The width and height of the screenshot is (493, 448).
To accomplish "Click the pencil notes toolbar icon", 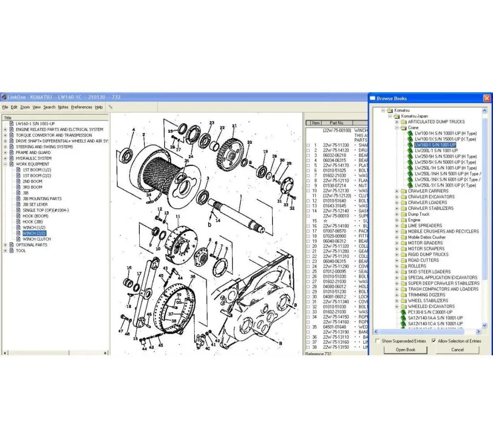I will [110, 107].
